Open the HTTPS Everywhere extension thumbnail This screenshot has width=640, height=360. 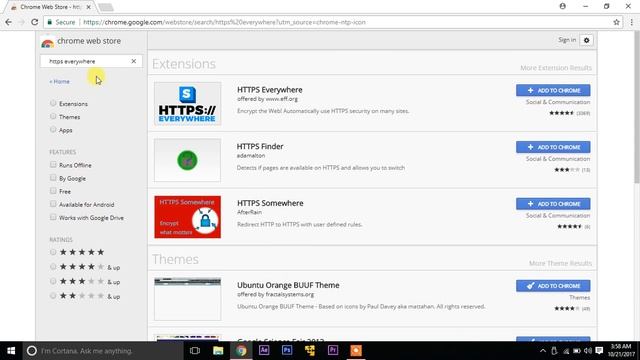pyautogui.click(x=187, y=104)
